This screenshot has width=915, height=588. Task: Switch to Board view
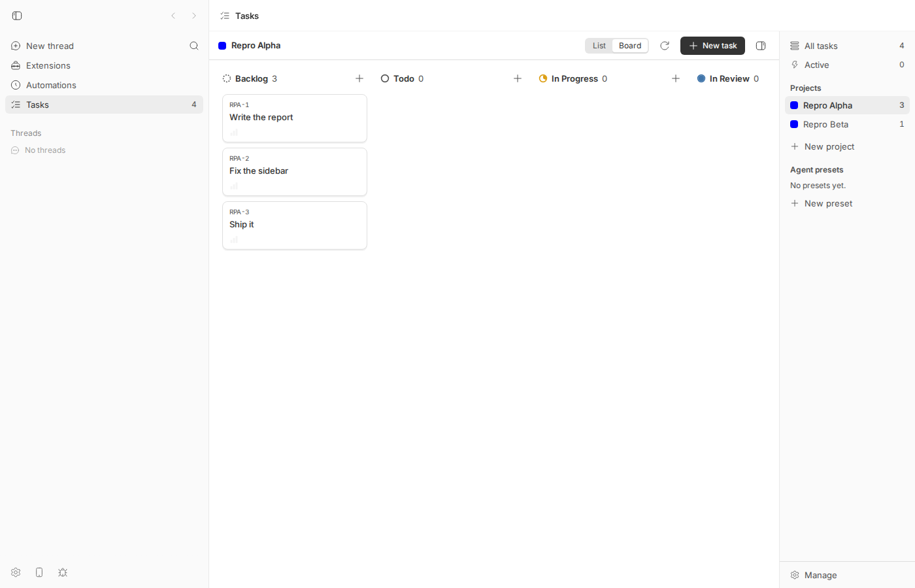630,46
